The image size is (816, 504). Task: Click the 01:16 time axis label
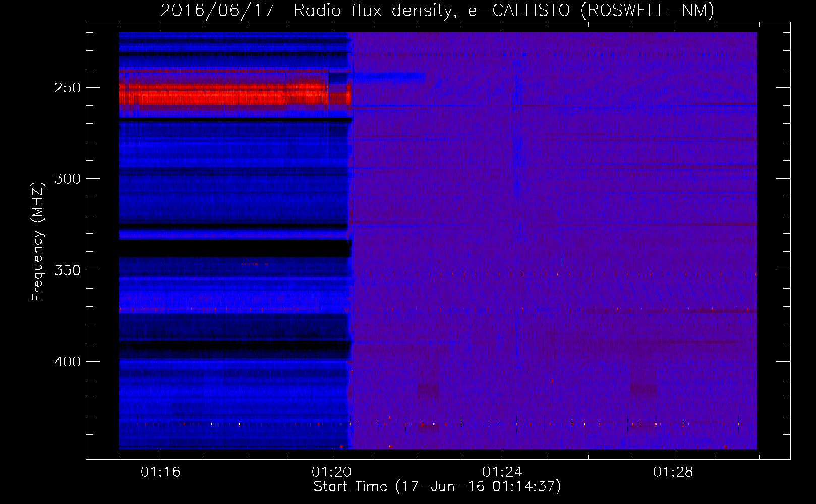point(160,472)
